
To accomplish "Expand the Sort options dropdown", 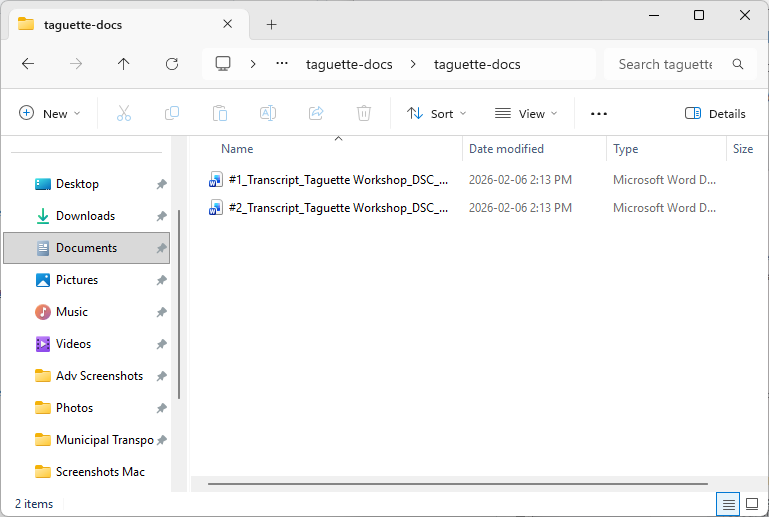I will point(437,114).
